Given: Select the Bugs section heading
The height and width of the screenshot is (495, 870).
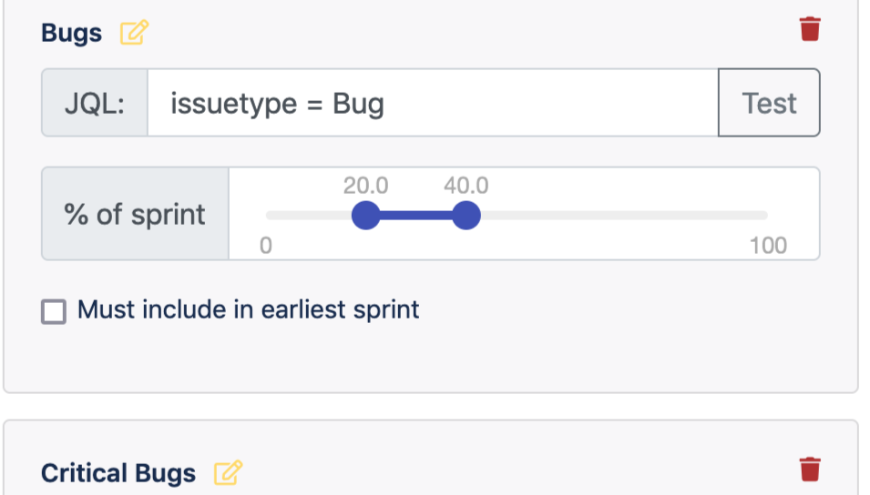Looking at the screenshot, I should [x=71, y=33].
